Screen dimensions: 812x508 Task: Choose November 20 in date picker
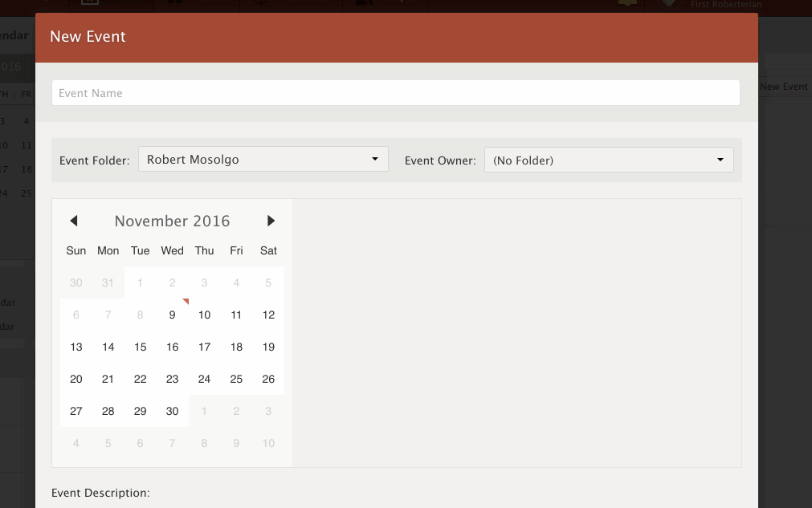[x=76, y=379]
